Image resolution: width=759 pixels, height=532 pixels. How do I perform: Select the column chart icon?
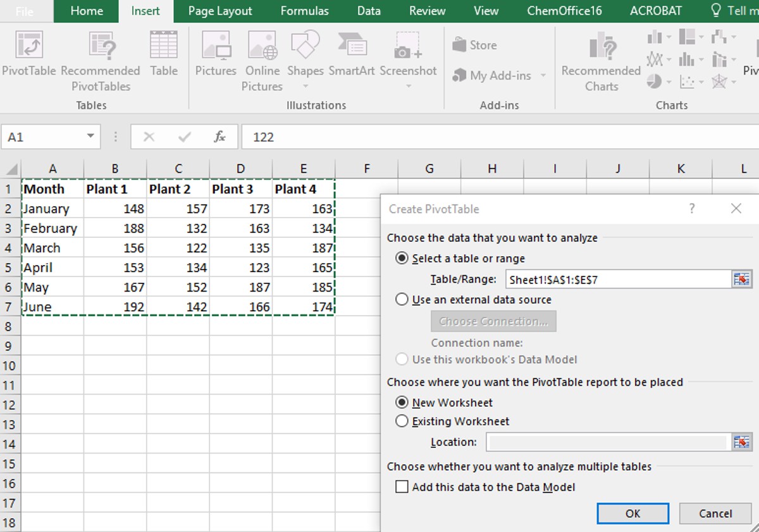point(655,37)
